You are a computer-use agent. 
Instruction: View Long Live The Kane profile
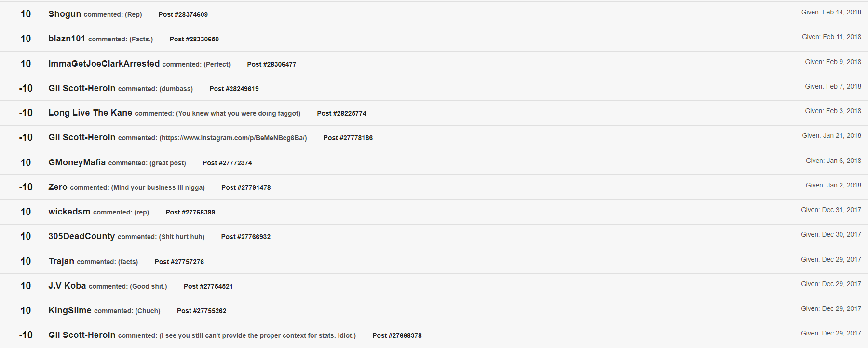(x=90, y=113)
